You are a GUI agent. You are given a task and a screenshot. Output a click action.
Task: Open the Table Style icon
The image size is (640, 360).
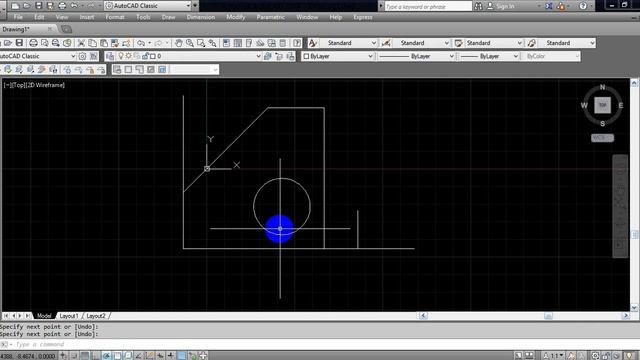pos(458,43)
